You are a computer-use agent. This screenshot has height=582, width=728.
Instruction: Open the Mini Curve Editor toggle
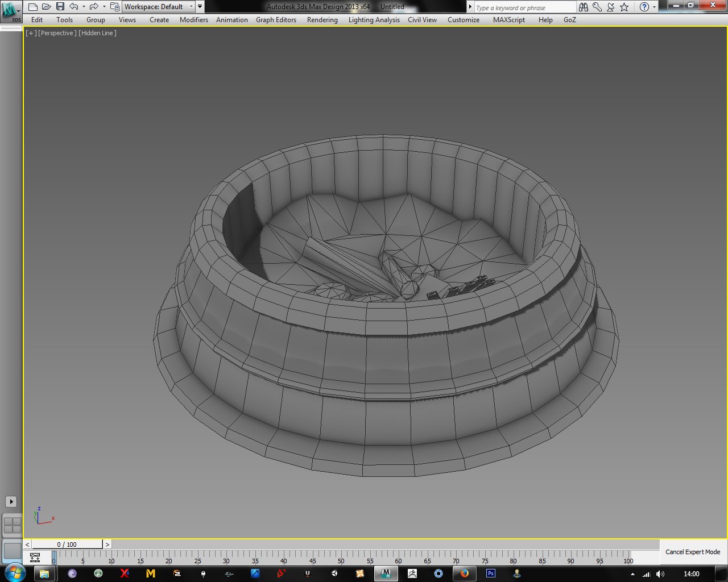(x=35, y=558)
